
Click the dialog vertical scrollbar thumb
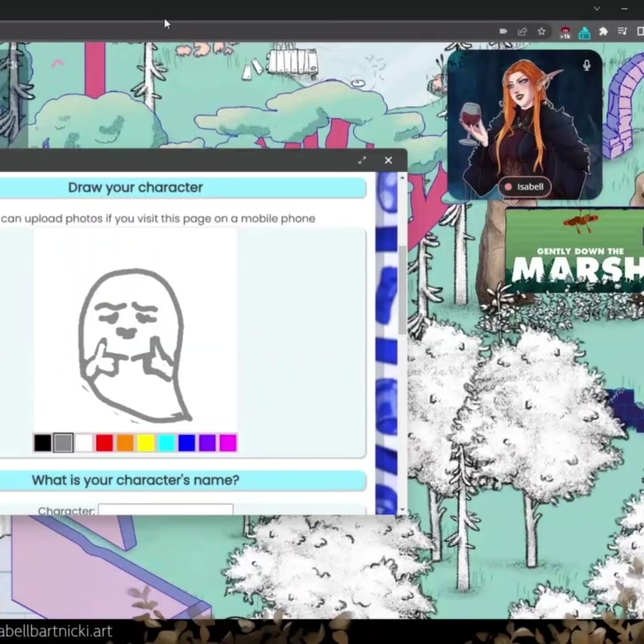(x=402, y=290)
